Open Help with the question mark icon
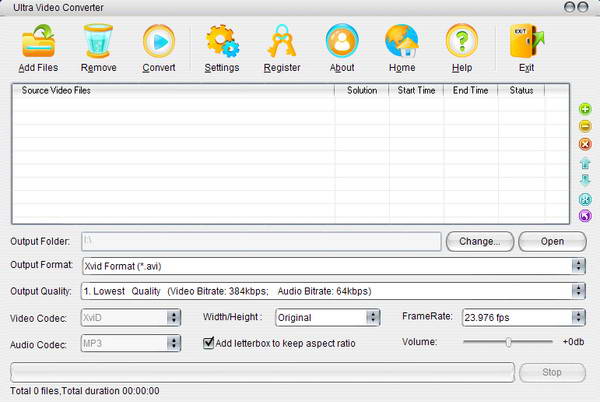This screenshot has width=600, height=402. (462, 41)
